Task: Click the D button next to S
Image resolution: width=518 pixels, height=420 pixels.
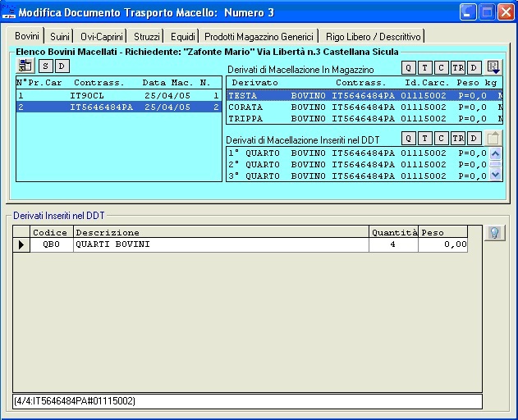Action: [x=62, y=66]
